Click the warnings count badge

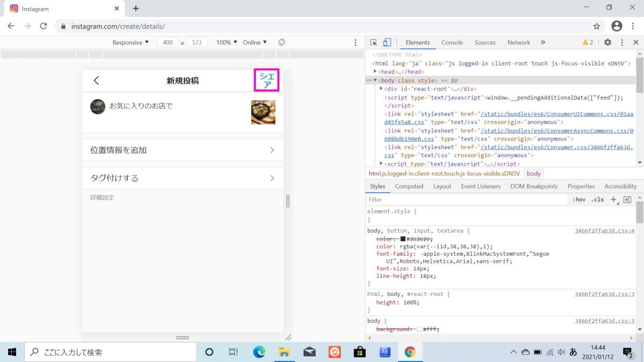[x=588, y=42]
